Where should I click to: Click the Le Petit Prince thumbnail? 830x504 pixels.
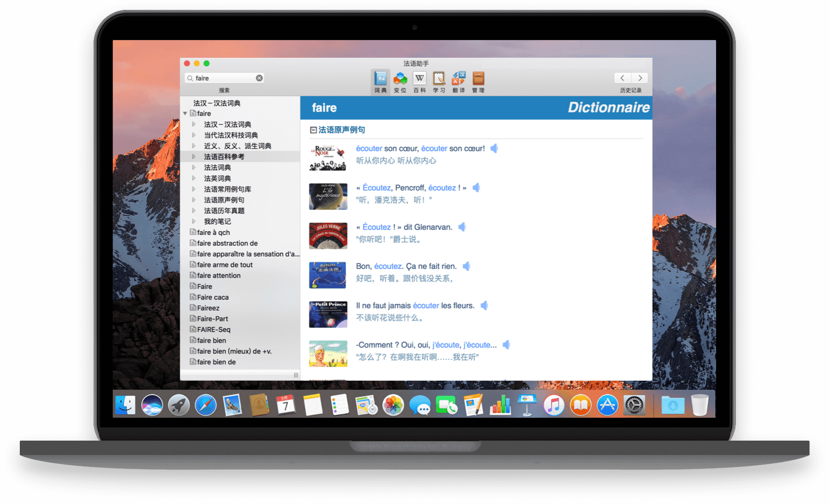(x=328, y=314)
